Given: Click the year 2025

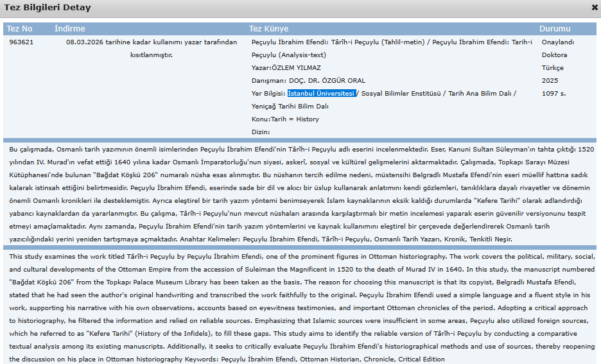Looking at the screenshot, I should [x=550, y=81].
